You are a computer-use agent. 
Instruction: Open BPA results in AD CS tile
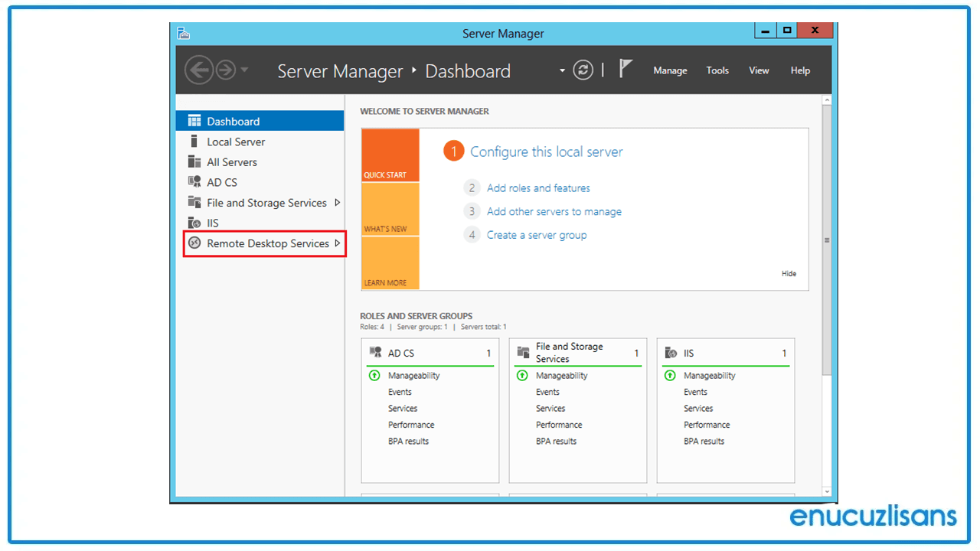pos(408,441)
